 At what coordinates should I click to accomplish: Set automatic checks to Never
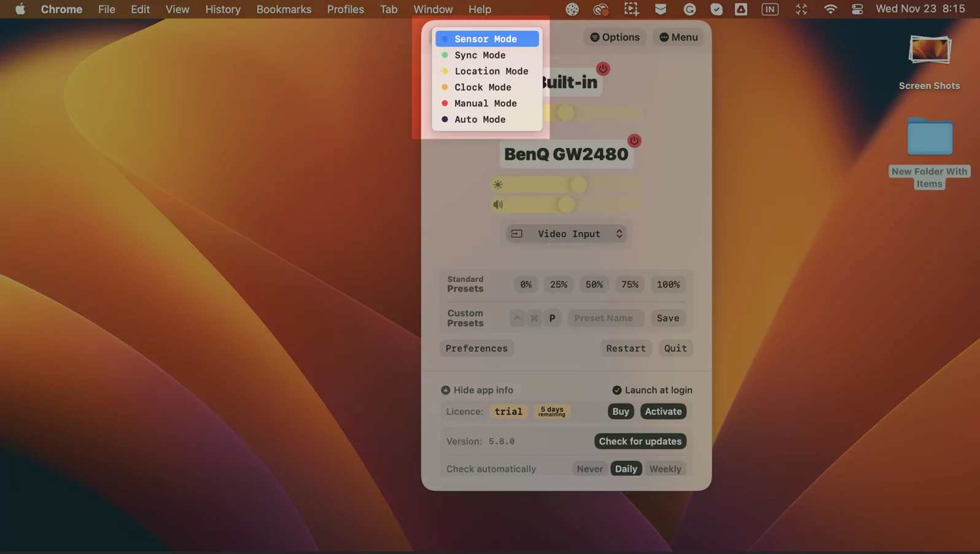click(x=589, y=469)
